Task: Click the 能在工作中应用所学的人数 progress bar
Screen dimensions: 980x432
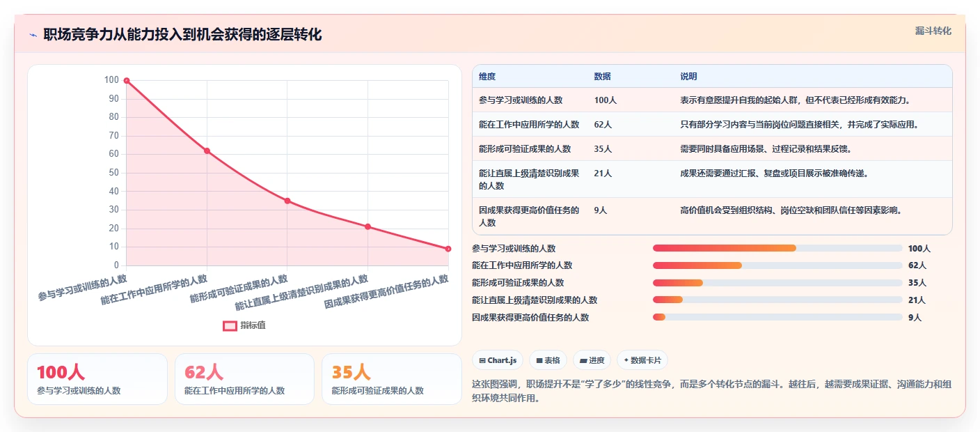Action: [x=777, y=265]
